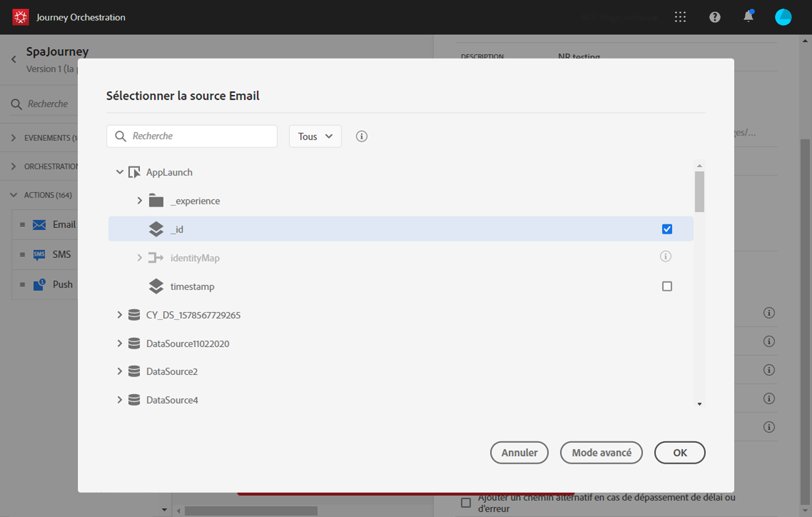
Task: Click the user profile avatar
Action: 783,17
